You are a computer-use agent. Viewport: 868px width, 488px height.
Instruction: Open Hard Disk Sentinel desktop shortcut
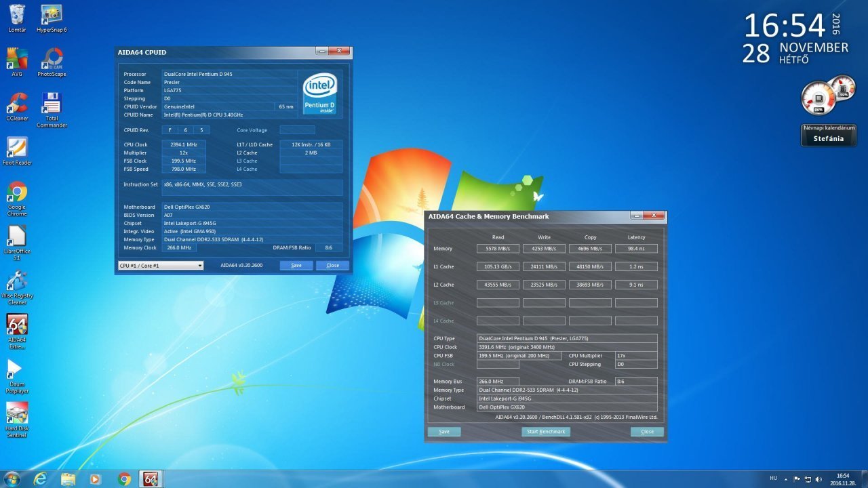point(17,420)
